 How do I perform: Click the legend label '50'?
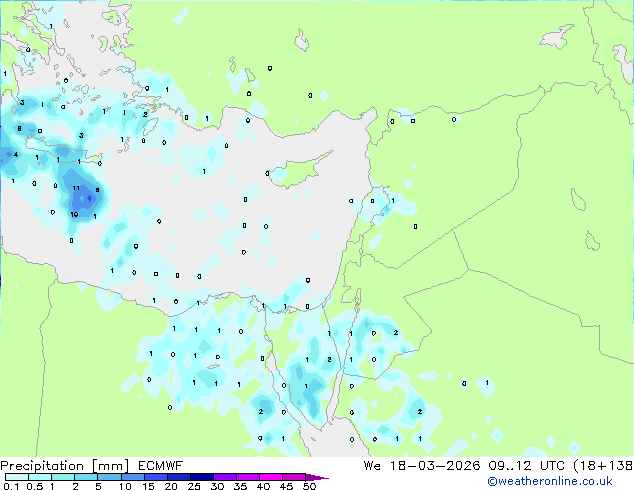309,486
